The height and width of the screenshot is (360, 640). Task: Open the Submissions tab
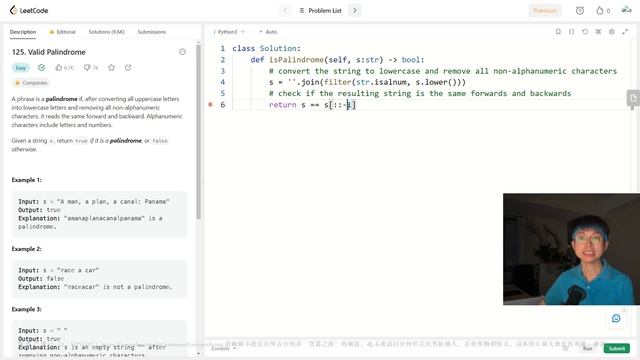point(151,32)
